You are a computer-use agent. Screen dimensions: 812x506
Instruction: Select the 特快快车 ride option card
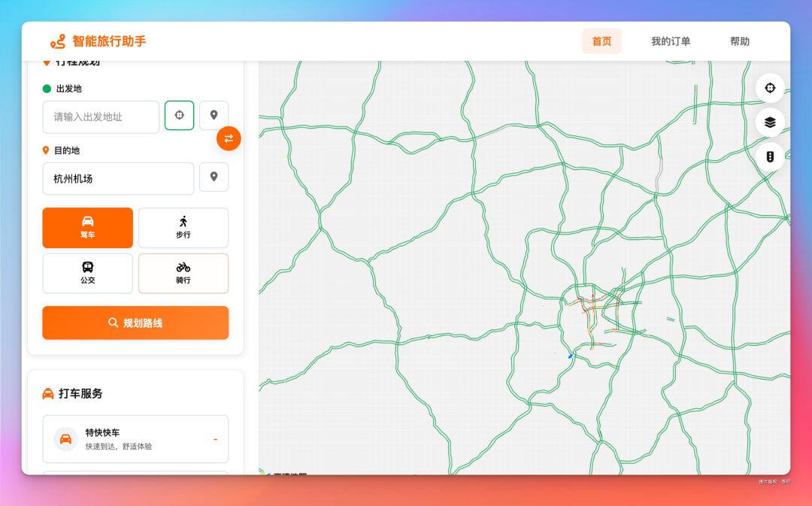(135, 439)
